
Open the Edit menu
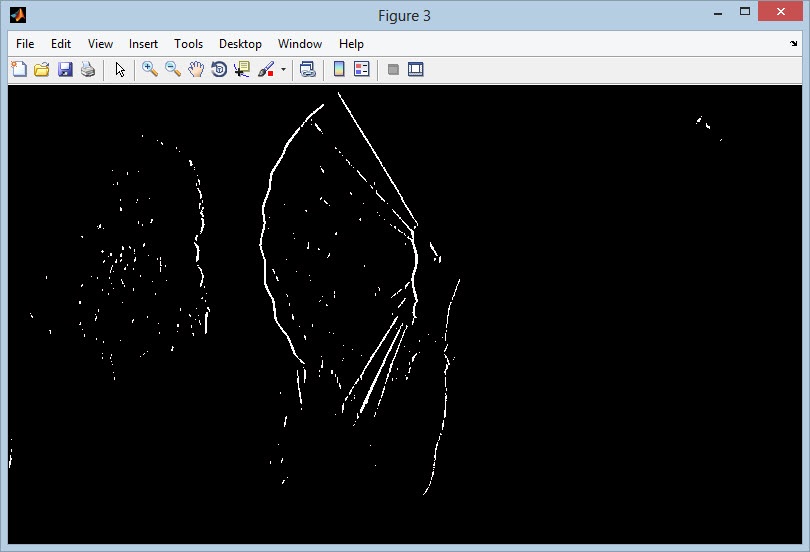60,44
